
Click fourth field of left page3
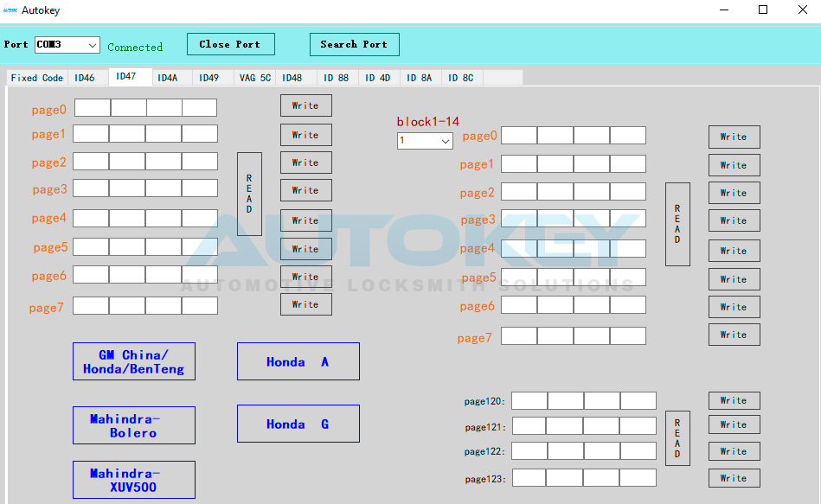click(x=200, y=188)
